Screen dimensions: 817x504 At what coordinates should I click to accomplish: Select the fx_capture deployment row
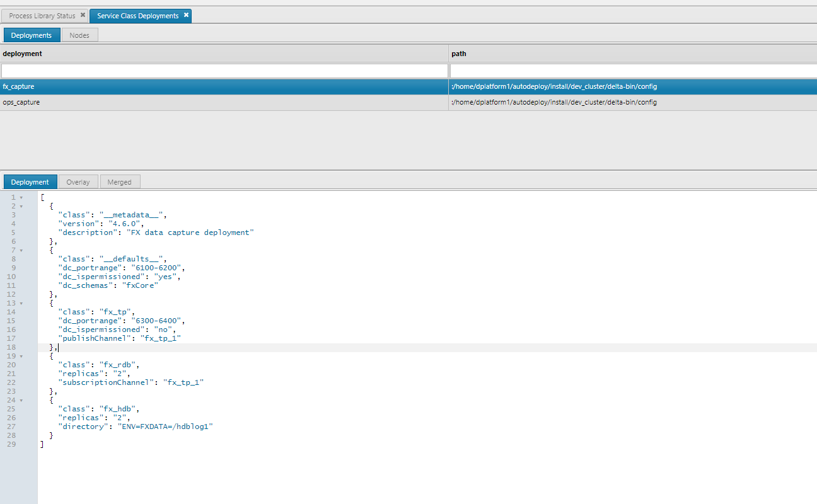(408, 86)
